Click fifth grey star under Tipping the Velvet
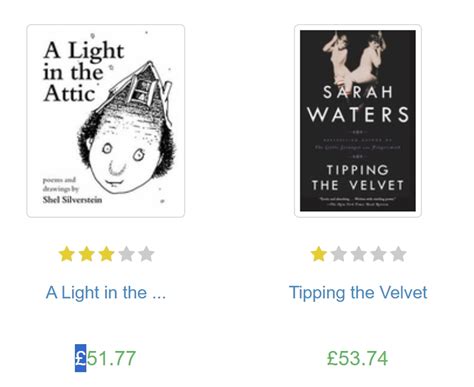 (x=398, y=254)
